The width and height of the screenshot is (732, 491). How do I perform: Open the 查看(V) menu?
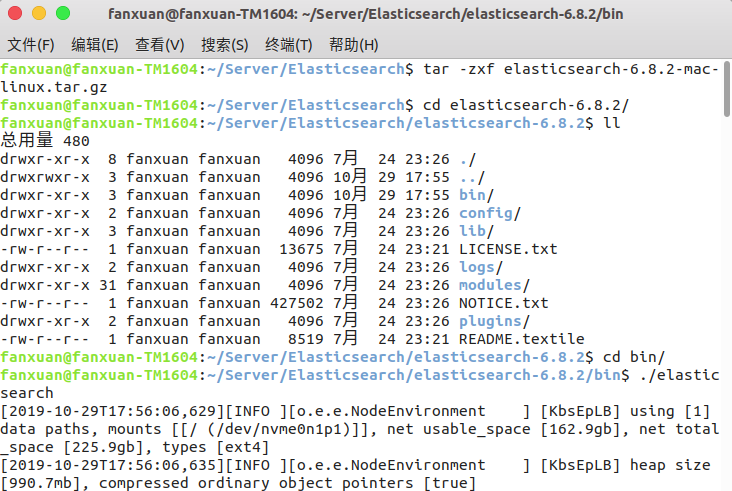click(x=160, y=45)
